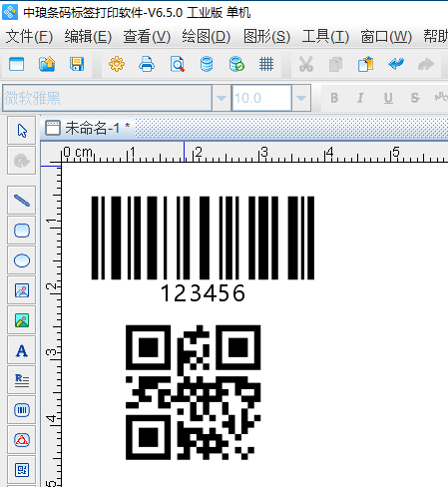Select the line drawing tool
This screenshot has height=487, width=448.
click(22, 200)
